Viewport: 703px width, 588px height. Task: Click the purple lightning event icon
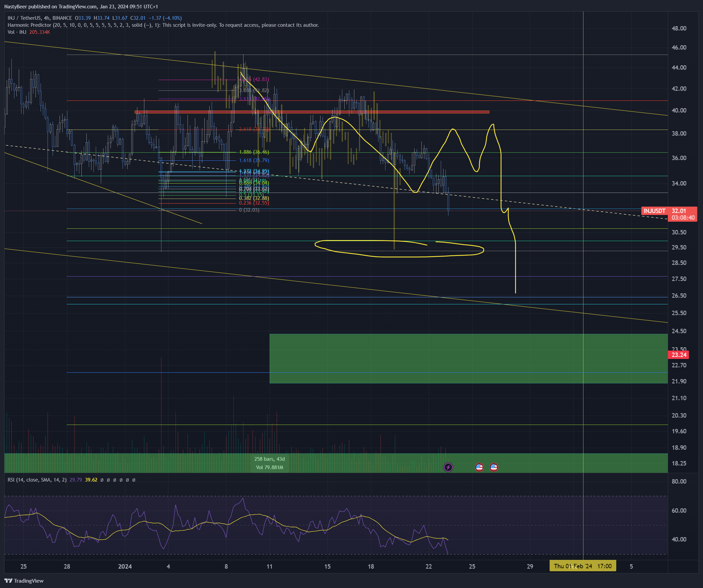coord(448,467)
